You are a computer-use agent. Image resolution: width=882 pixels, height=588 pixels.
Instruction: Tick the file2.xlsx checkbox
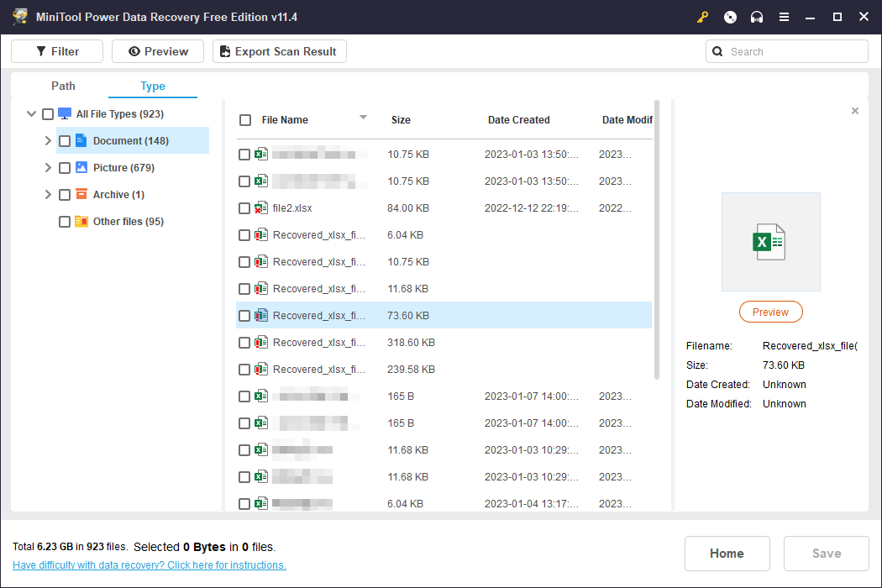pos(244,208)
